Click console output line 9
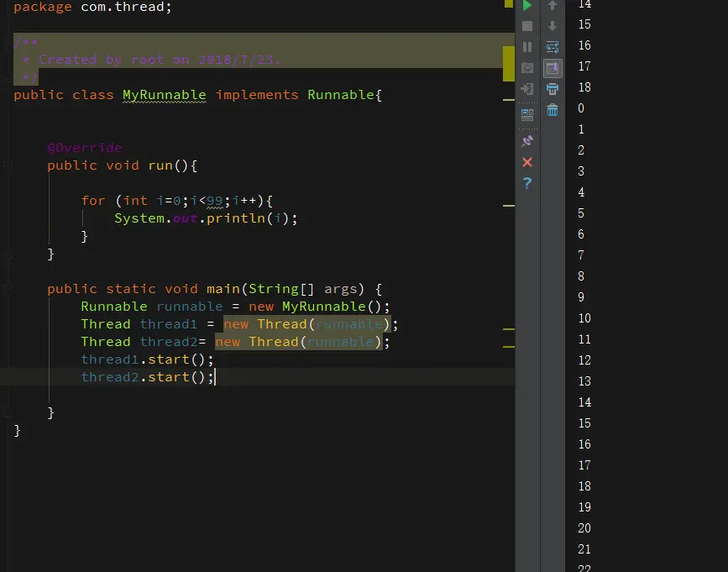The height and width of the screenshot is (572, 728). pos(581,297)
